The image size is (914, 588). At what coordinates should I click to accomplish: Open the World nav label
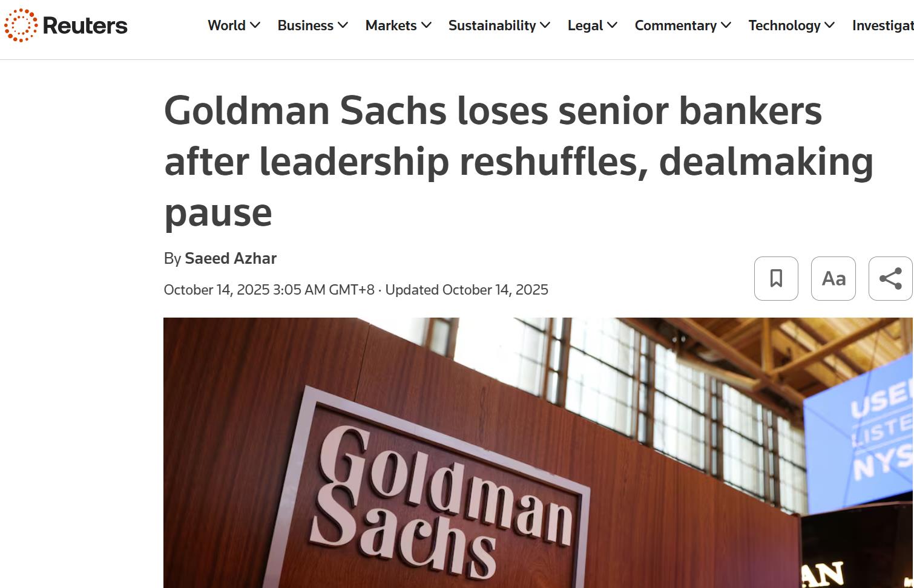[226, 25]
